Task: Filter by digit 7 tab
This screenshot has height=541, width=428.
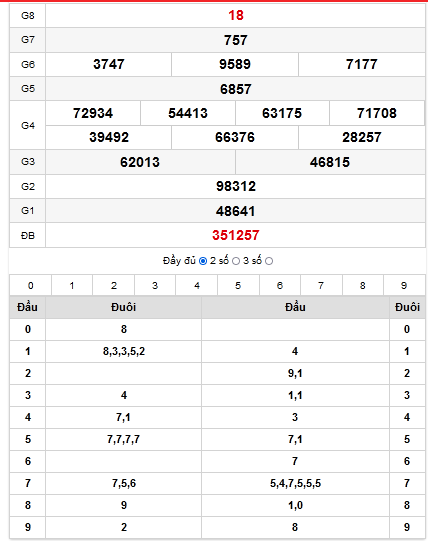Action: (321, 285)
